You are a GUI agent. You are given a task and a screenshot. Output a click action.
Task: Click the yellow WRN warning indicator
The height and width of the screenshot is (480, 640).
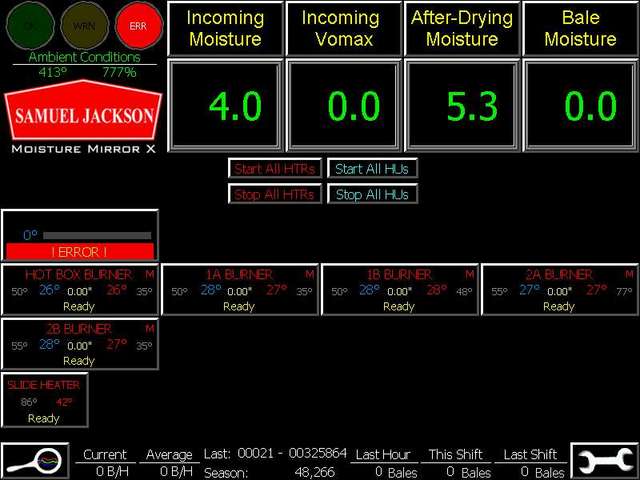coord(84,26)
